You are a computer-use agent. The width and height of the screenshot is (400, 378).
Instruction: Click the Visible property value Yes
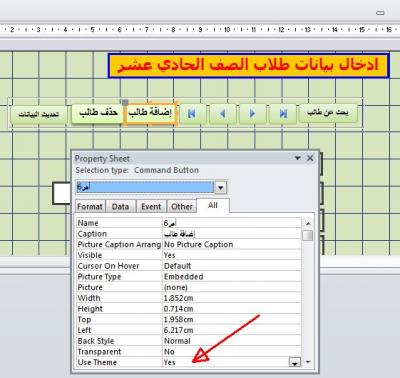pos(232,255)
